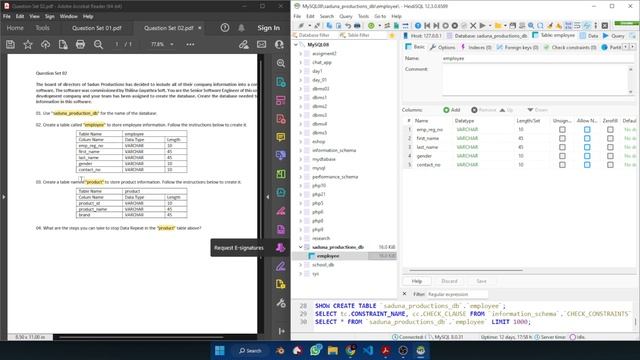Image resolution: width=640 pixels, height=360 pixels.
Task: Open Windows Start button on taskbar
Action: 220,350
